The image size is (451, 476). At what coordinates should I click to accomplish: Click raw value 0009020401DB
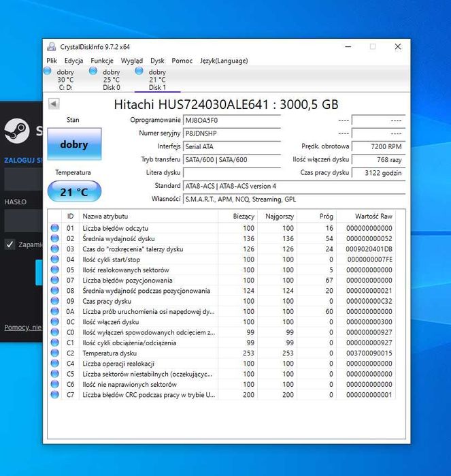tap(369, 249)
